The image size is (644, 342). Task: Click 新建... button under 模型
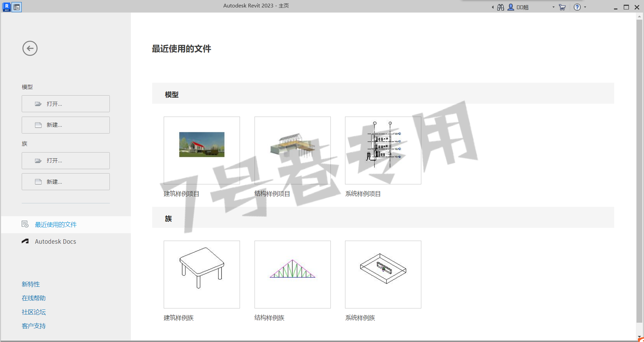[x=66, y=125]
